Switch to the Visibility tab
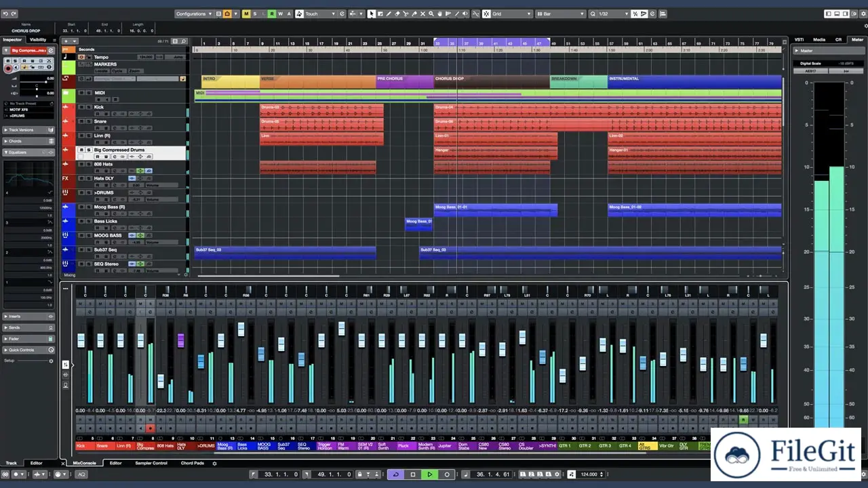 pos(38,40)
